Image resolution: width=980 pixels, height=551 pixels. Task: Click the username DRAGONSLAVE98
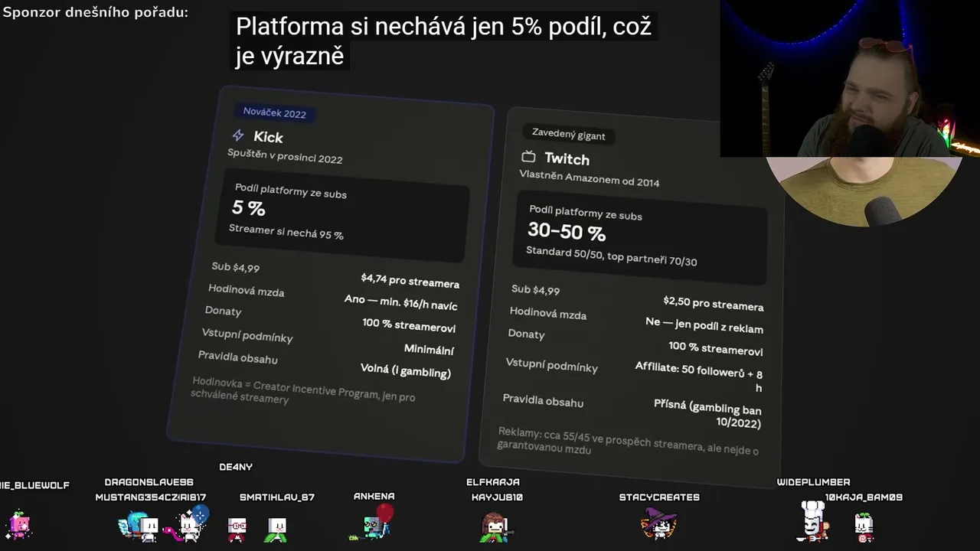tap(149, 482)
